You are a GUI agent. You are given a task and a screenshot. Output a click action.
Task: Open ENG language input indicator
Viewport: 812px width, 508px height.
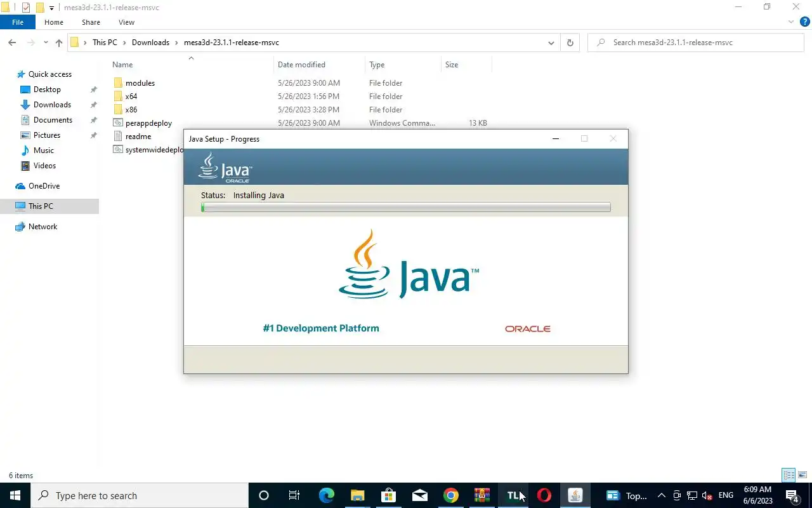point(726,495)
